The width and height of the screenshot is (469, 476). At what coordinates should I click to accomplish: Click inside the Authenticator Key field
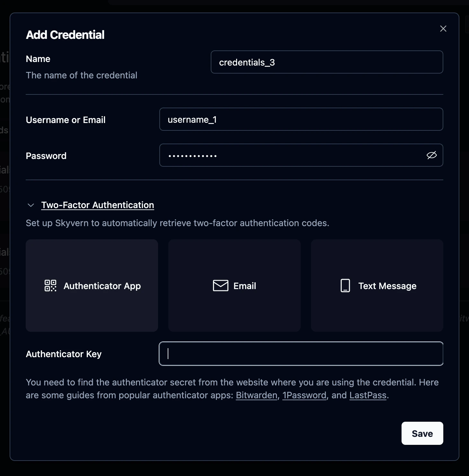pos(301,354)
